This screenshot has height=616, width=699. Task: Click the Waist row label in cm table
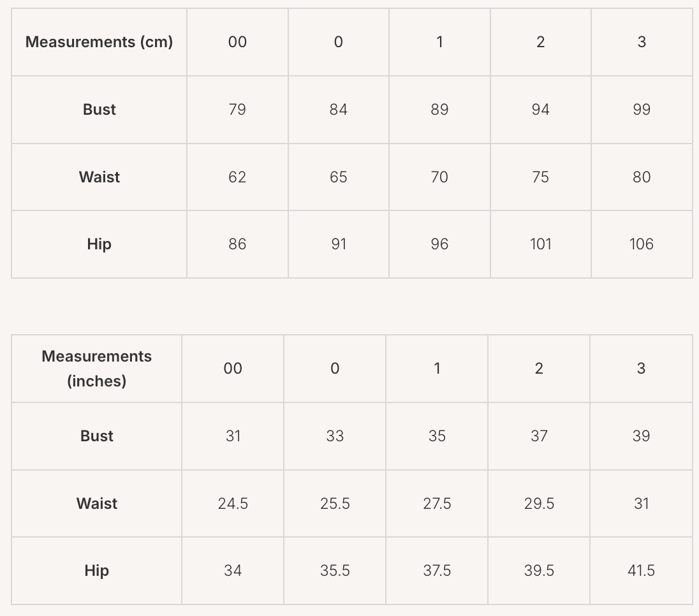click(x=99, y=177)
